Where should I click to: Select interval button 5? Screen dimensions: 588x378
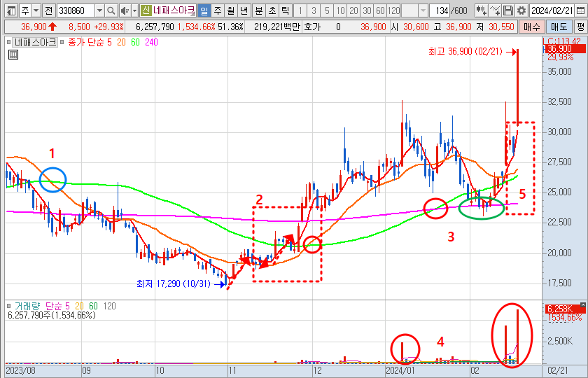tap(327, 10)
